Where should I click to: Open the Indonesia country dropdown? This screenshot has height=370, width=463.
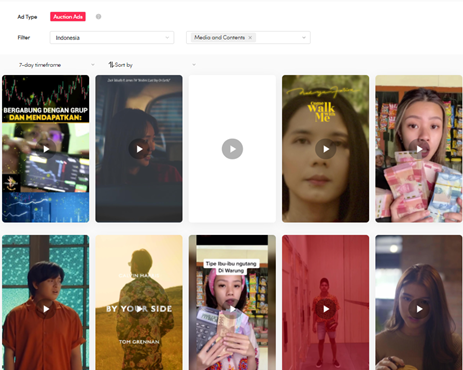coord(112,38)
